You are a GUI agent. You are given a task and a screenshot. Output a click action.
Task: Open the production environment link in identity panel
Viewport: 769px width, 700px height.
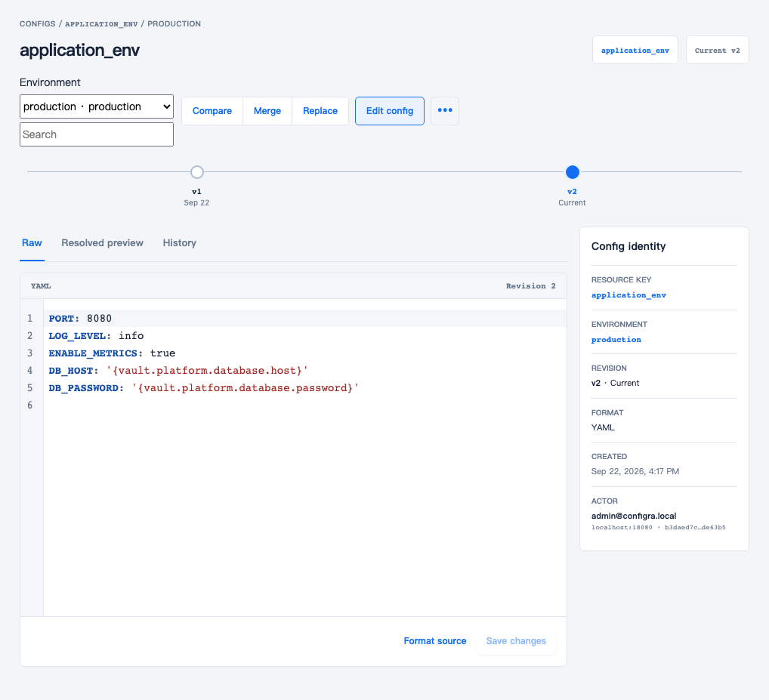point(616,340)
